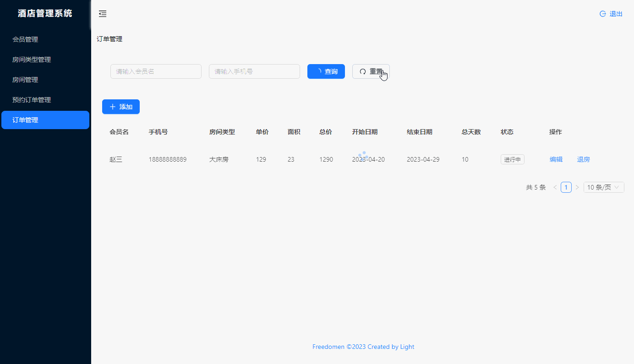Click the 共 5 条 total count text
The width and height of the screenshot is (634, 364).
coord(536,187)
